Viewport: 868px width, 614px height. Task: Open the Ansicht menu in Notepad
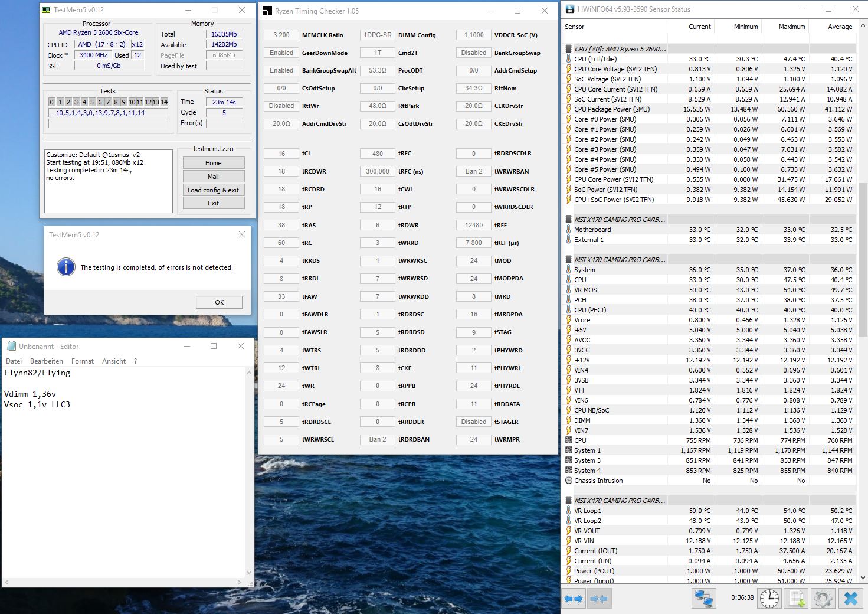114,361
